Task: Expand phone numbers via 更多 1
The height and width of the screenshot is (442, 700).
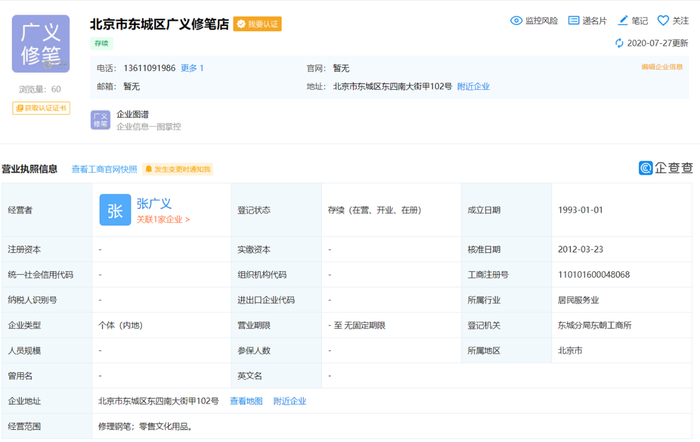Action: tap(192, 68)
